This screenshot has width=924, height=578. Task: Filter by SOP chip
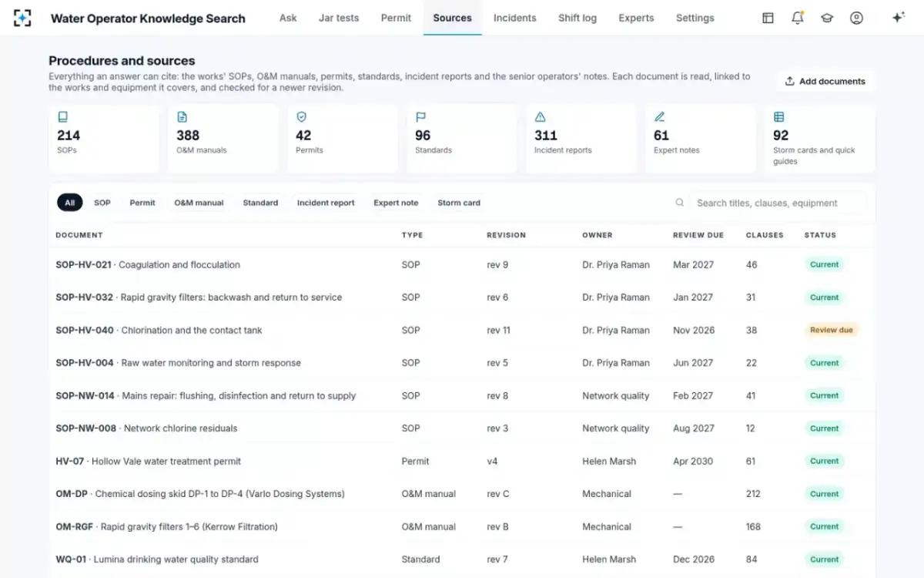tap(102, 203)
